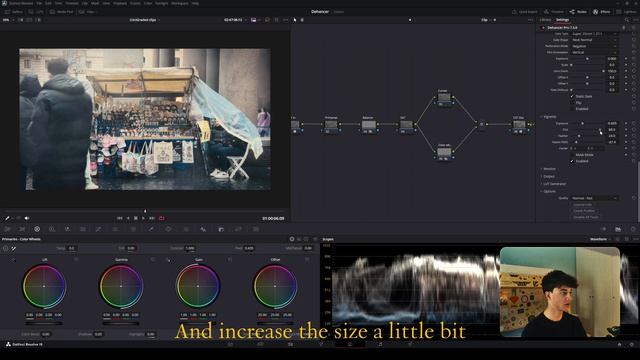Click the auto balance icon in Primaries

[6, 248]
